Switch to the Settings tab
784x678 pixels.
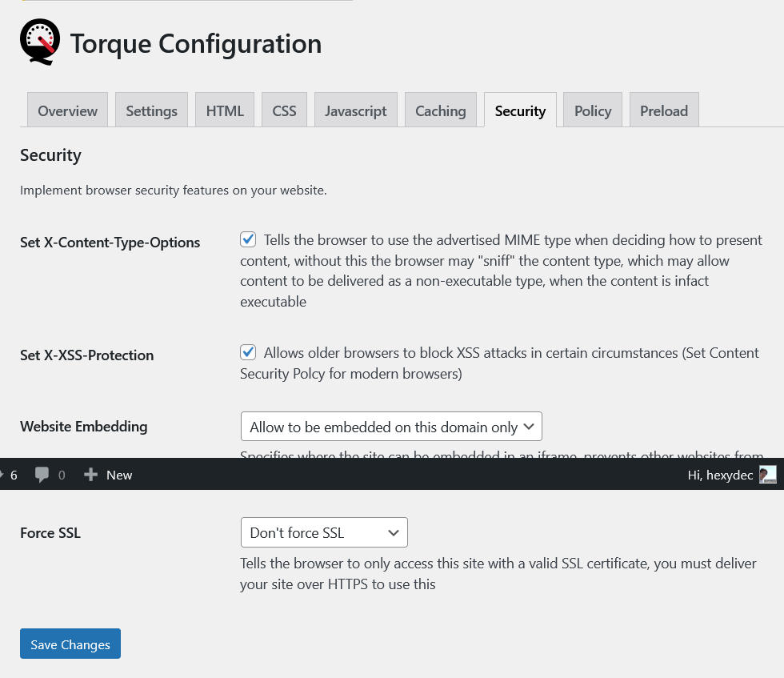click(151, 110)
